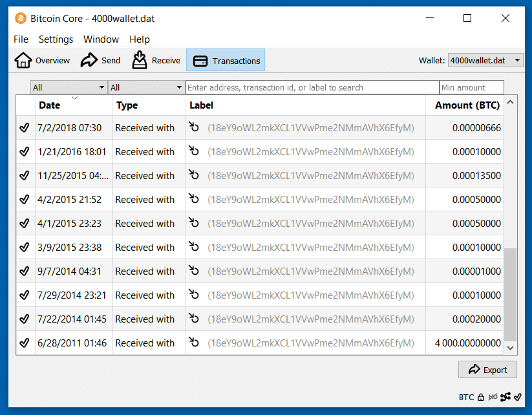Click the scroll down arrow
532x415 pixels.
[510, 348]
